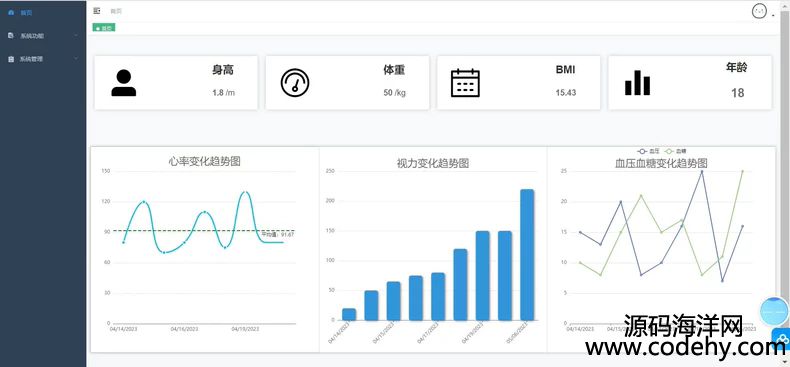Click the 平均值 91.67 average line label
Screen dimensions: 790x367
(278, 234)
